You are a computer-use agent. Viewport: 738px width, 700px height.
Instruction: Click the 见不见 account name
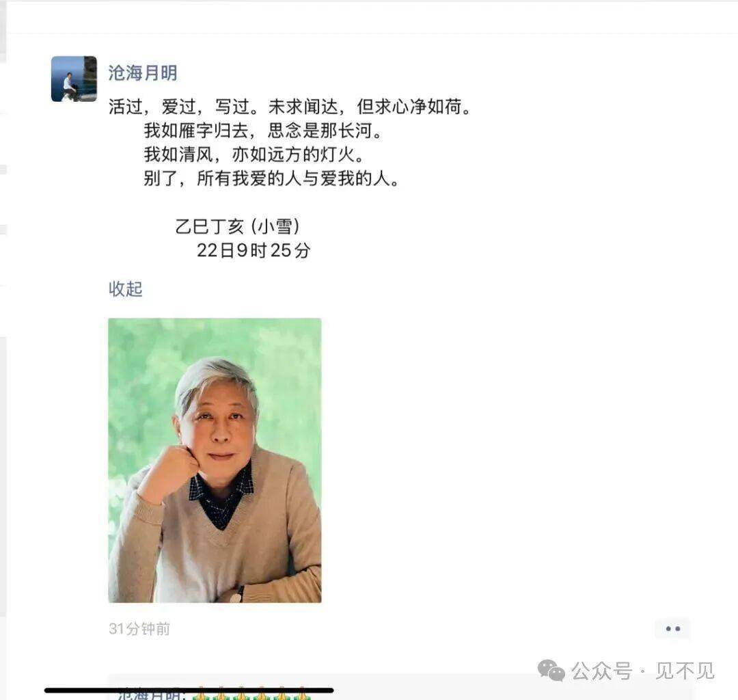point(685,671)
